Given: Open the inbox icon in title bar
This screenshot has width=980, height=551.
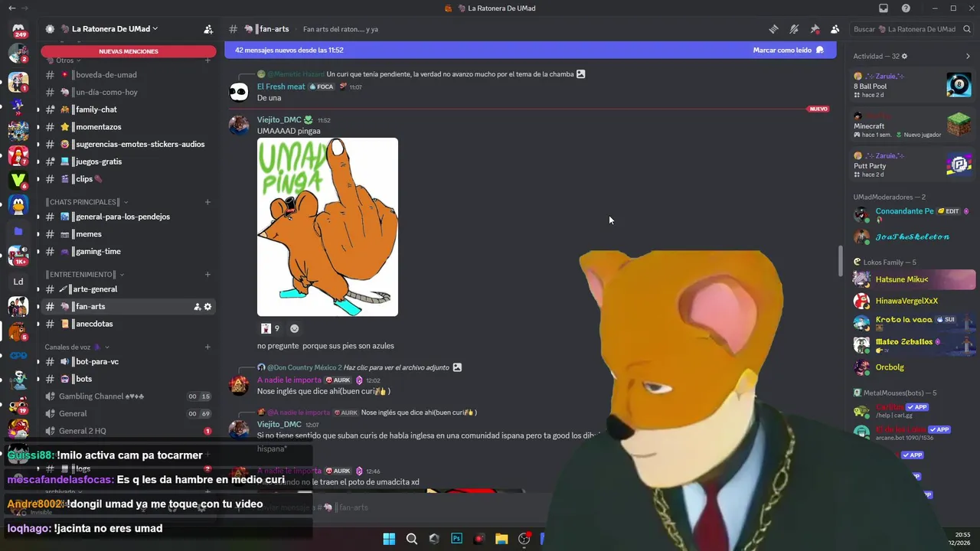Looking at the screenshot, I should (884, 8).
